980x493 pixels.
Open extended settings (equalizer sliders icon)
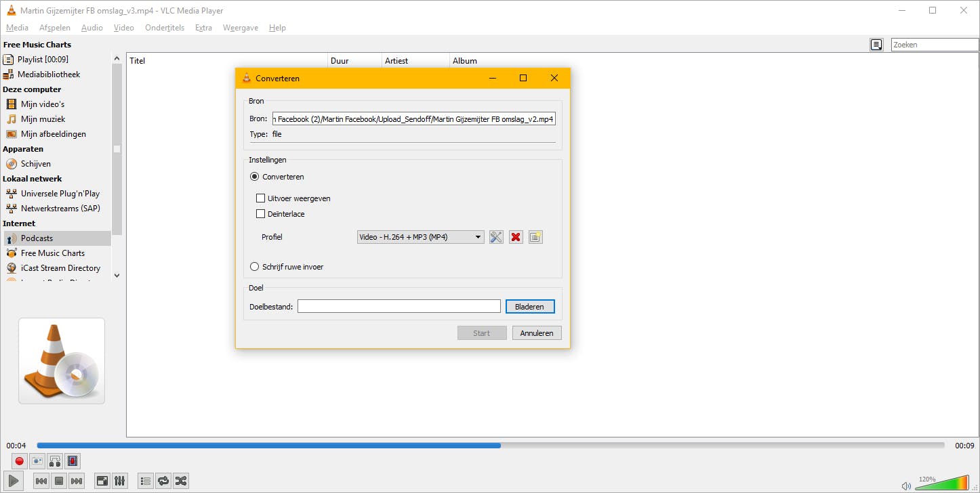click(120, 481)
